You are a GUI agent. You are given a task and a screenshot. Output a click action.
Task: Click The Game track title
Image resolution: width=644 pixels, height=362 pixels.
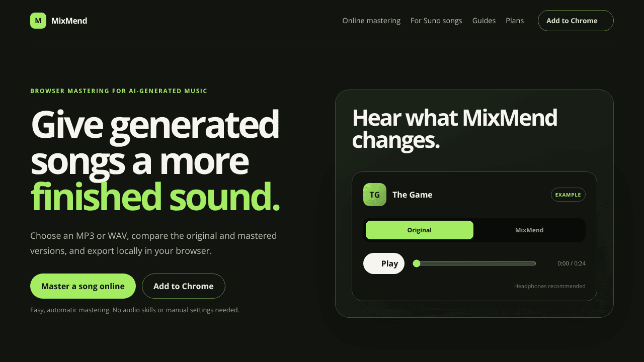[x=413, y=195]
